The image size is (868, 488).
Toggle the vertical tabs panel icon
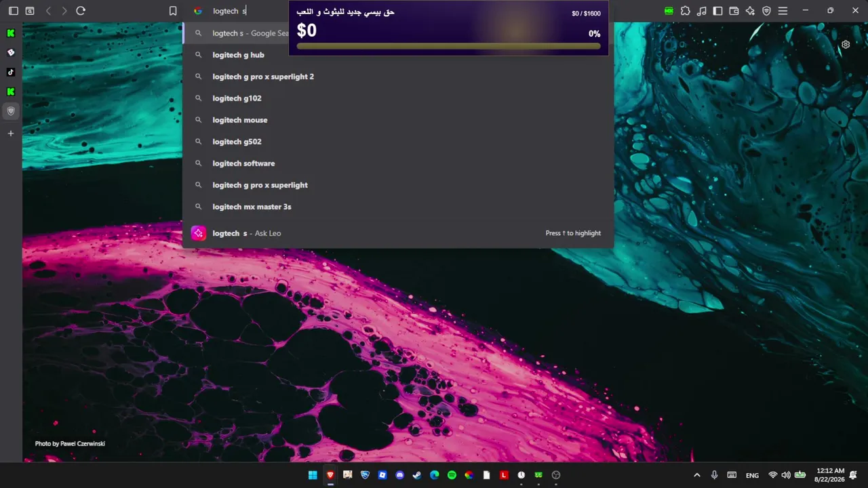click(13, 11)
